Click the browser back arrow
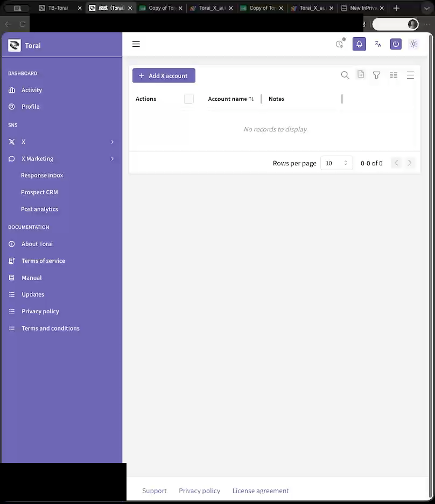 pos(9,24)
